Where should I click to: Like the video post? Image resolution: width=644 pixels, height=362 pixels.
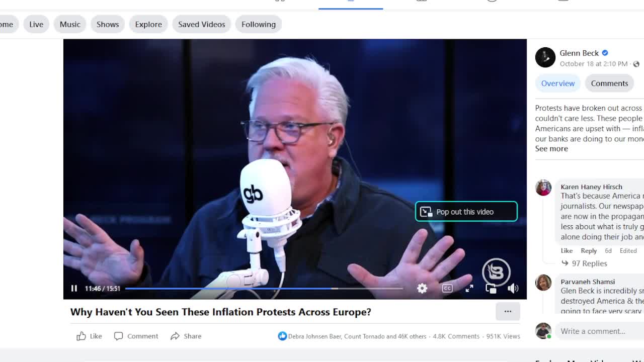(89, 336)
